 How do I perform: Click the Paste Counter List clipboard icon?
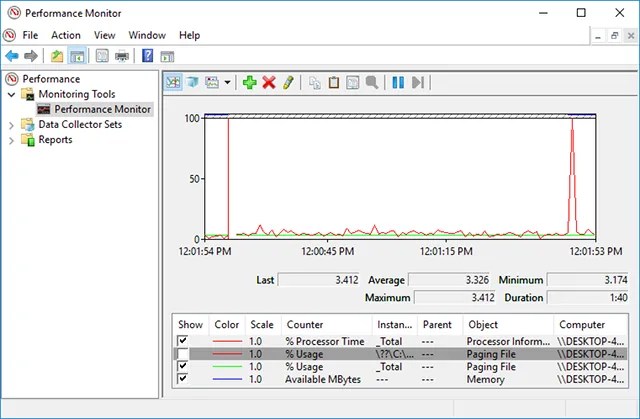(x=334, y=82)
